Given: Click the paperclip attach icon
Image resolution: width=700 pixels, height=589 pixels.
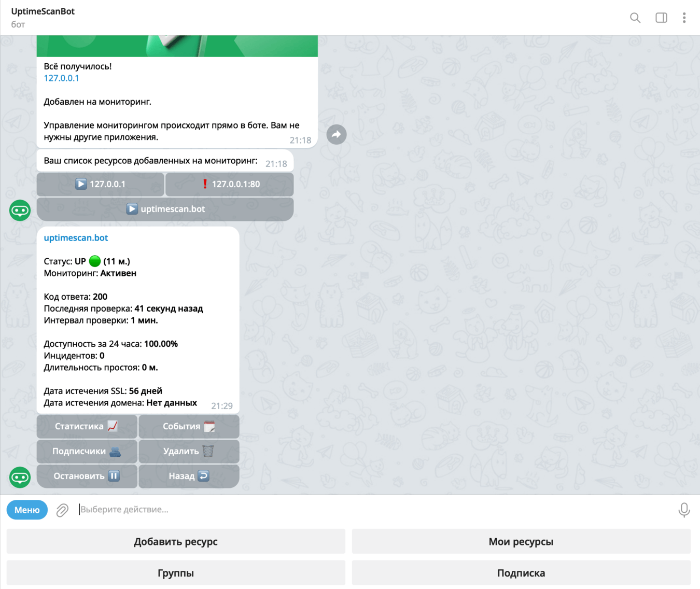Looking at the screenshot, I should 62,510.
